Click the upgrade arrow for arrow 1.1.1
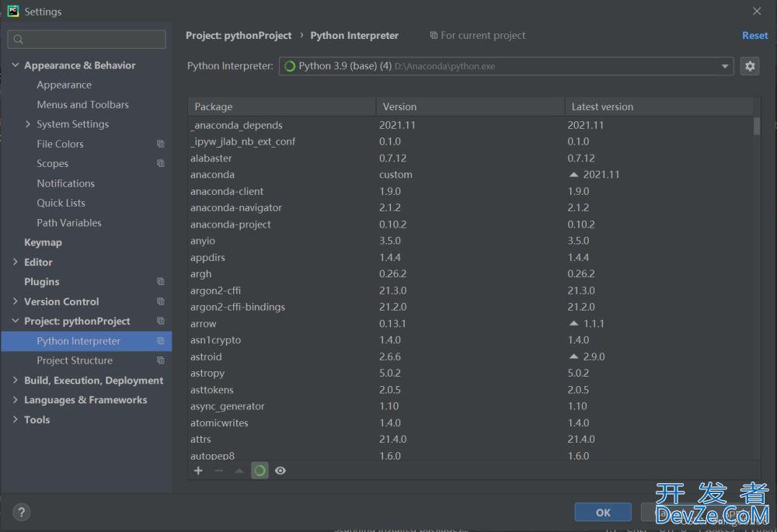This screenshot has height=532, width=777. point(574,323)
